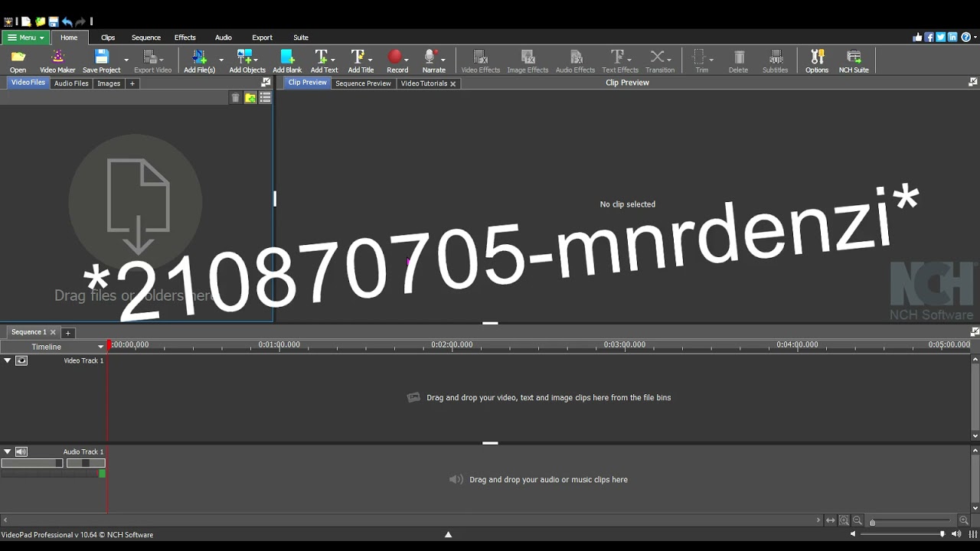Switch to the Sequence Preview tab

click(x=363, y=83)
